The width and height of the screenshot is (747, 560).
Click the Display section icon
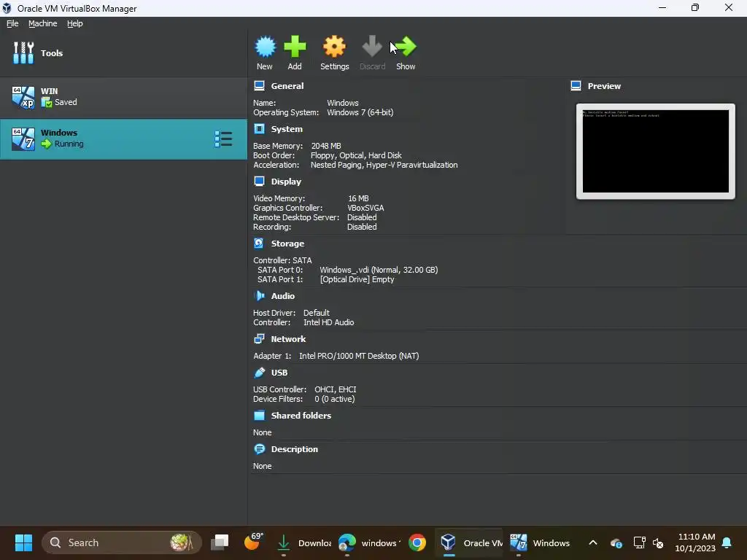tap(259, 182)
